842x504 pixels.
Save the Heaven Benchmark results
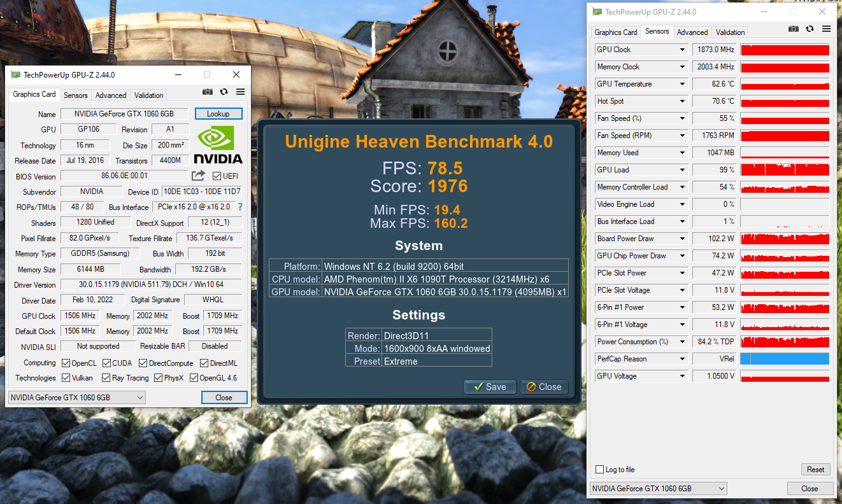click(490, 387)
